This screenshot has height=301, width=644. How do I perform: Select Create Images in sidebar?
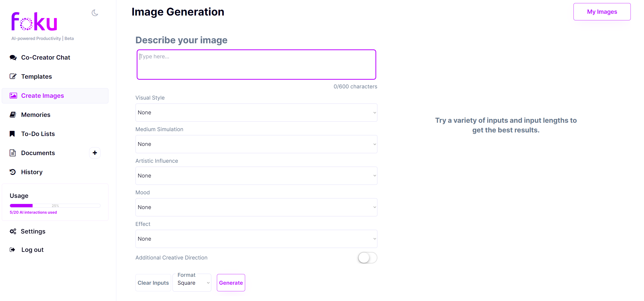tap(43, 96)
